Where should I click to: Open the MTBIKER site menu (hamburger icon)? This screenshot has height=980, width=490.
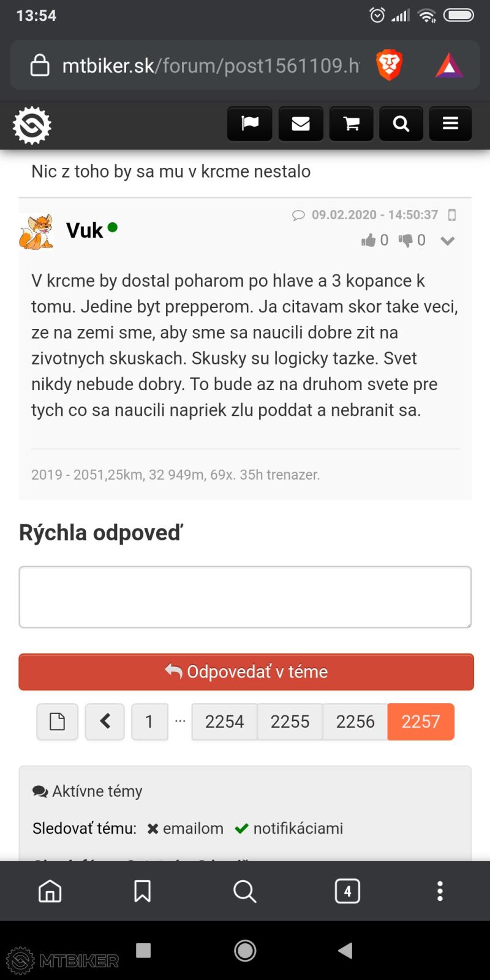click(x=450, y=123)
